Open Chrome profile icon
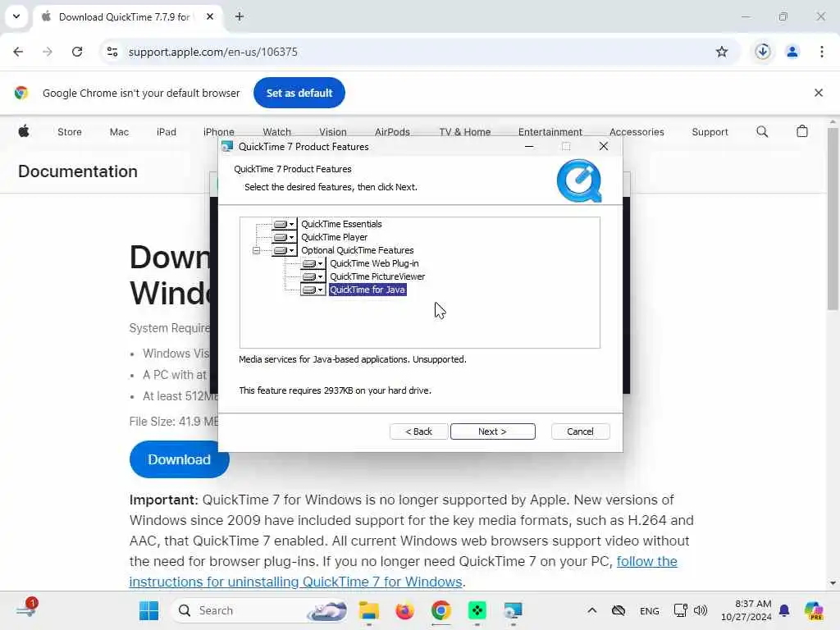840x630 pixels. 792,52
